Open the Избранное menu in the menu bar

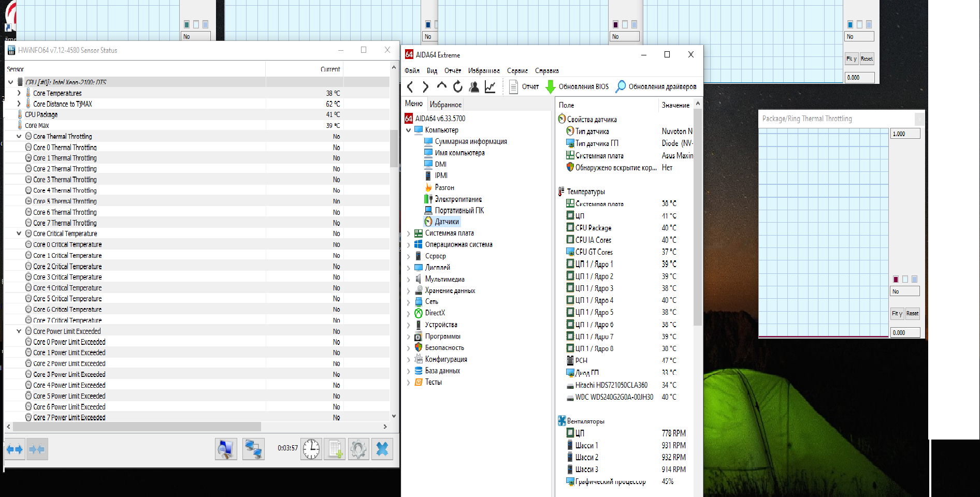(484, 70)
